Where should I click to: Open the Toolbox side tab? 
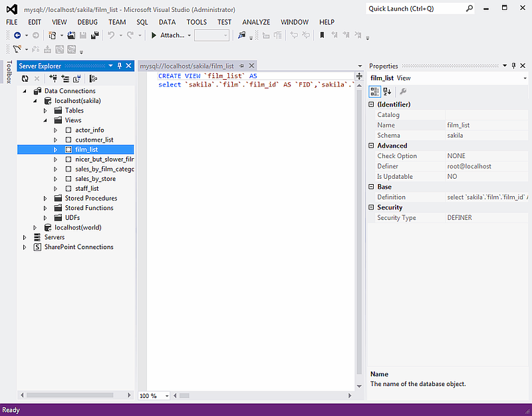[9, 72]
